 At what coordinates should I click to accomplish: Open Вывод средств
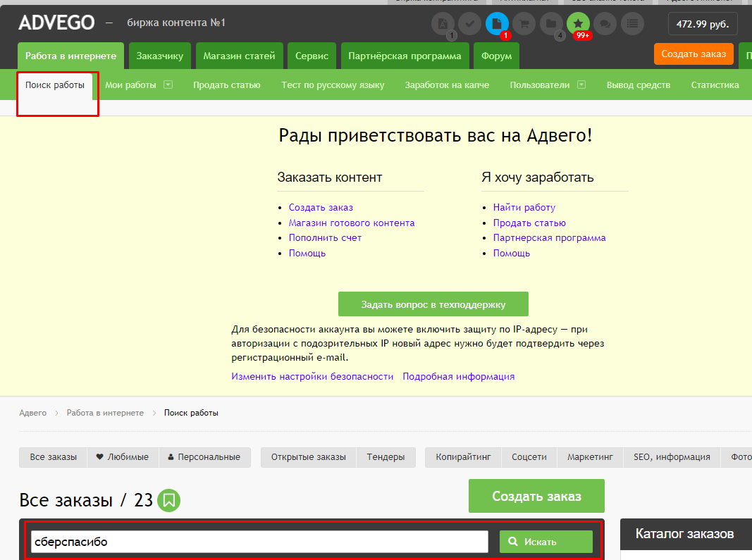pyautogui.click(x=639, y=85)
